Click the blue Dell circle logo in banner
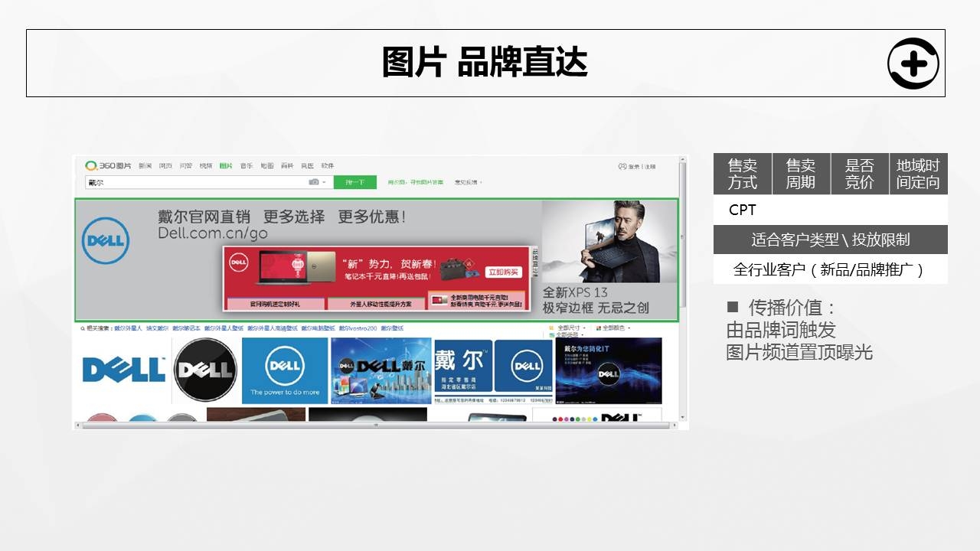The width and height of the screenshot is (980, 551). pyautogui.click(x=105, y=241)
